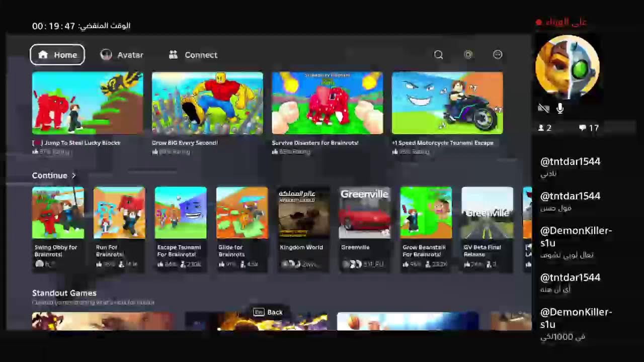Click the thumbs-up rating icon on Escape Tsunami
The height and width of the screenshot is (362, 644).
coord(160,264)
